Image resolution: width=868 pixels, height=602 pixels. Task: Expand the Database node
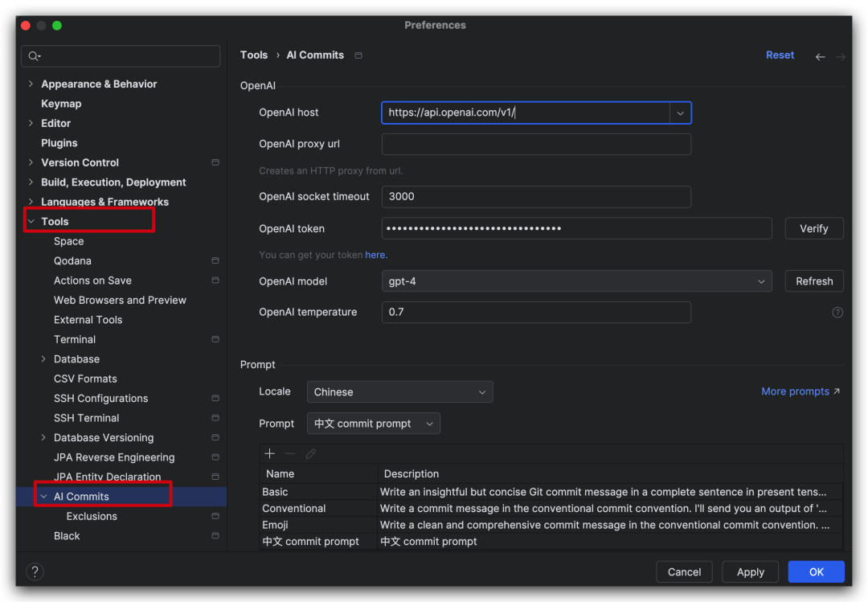click(x=43, y=359)
